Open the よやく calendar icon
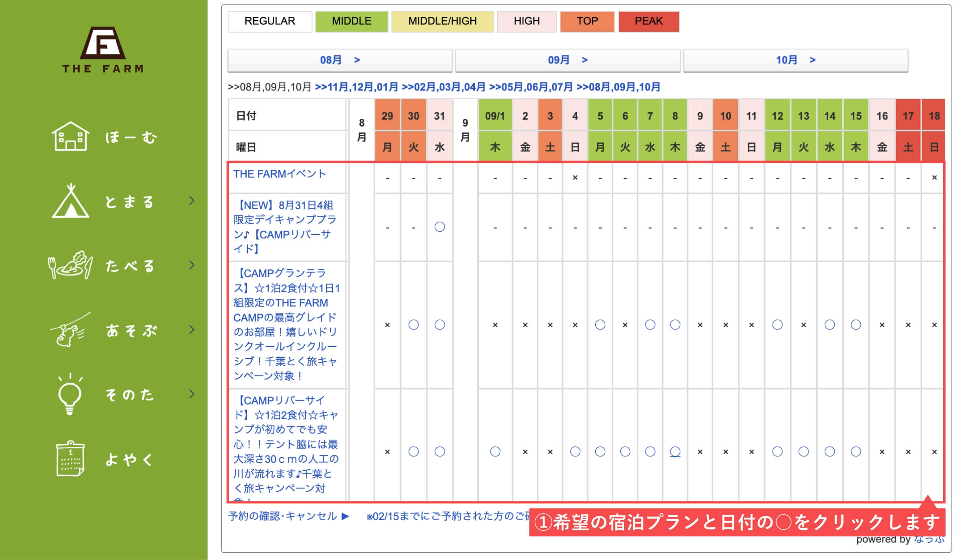Screen dimensions: 964x560 coord(70,458)
